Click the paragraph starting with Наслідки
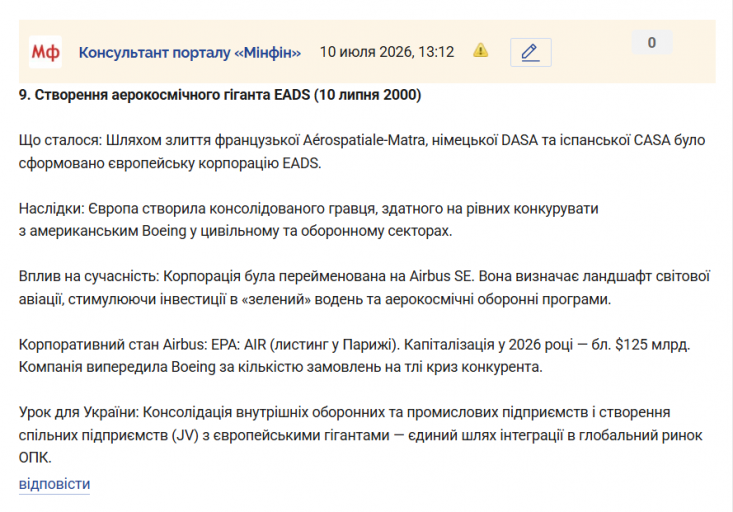This screenshot has width=733, height=512. pos(309,220)
